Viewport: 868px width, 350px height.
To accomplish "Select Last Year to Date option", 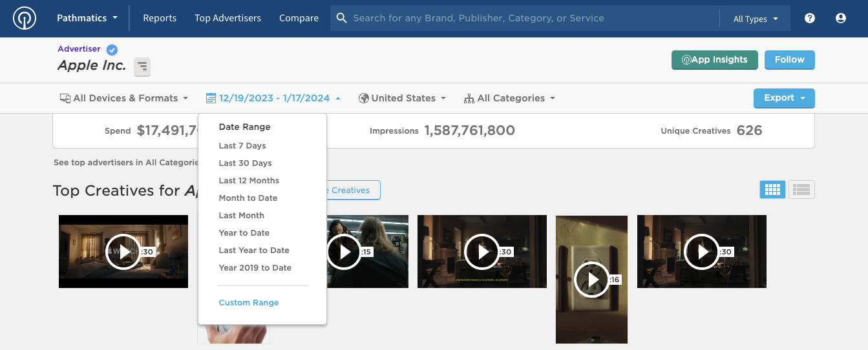I will click(254, 250).
